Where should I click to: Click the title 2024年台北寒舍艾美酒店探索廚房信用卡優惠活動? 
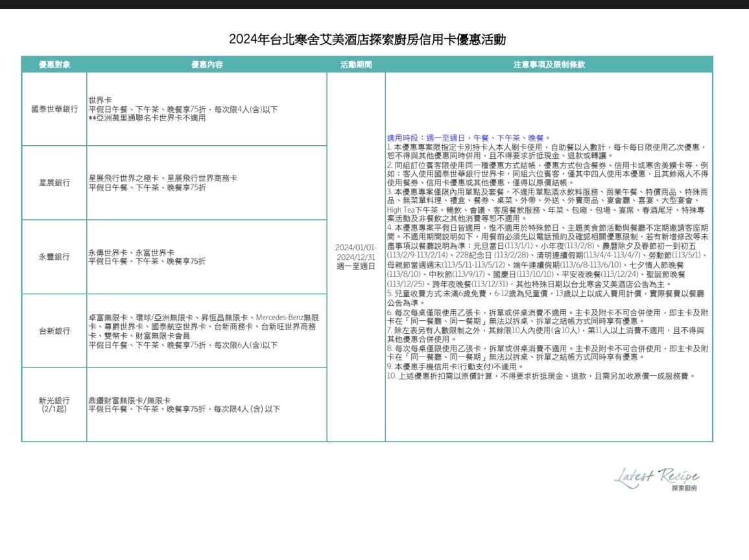(367, 39)
